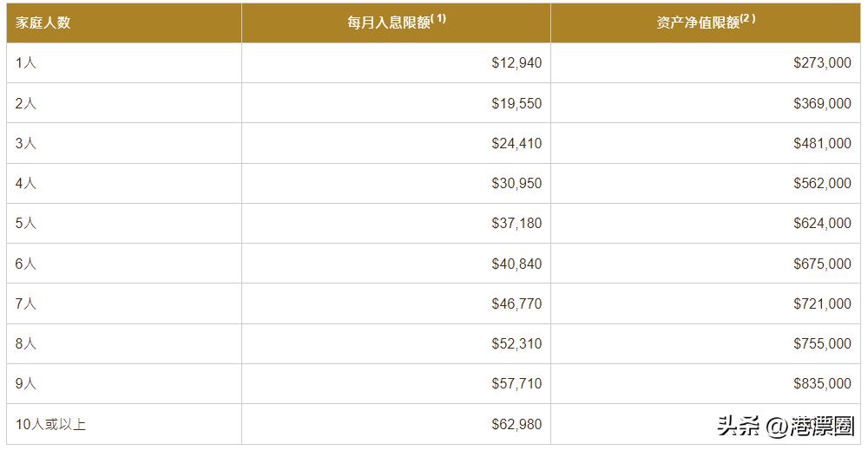
Task: Click the 每月入息限额 column header
Action: tap(390, 23)
